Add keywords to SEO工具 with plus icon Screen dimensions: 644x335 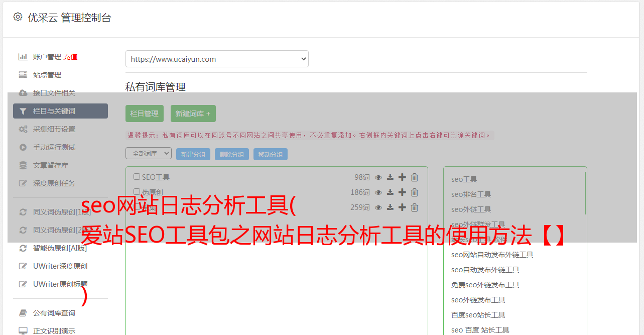pyautogui.click(x=402, y=177)
